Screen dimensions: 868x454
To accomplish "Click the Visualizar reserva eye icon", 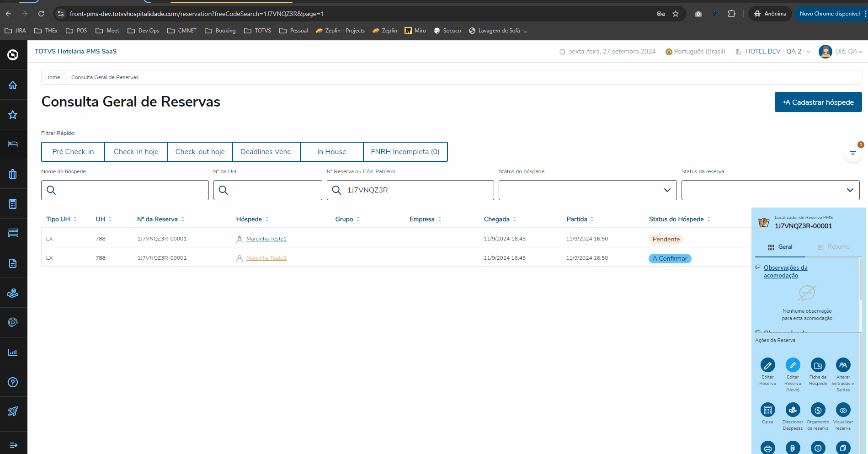I will pyautogui.click(x=843, y=410).
